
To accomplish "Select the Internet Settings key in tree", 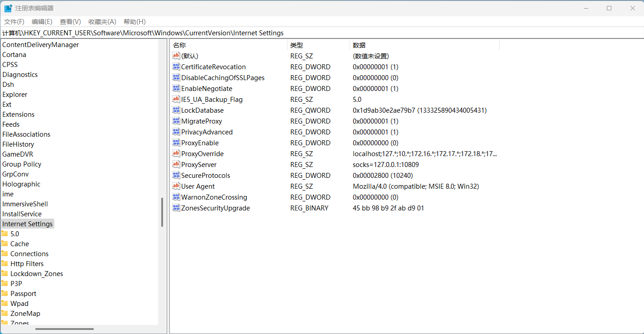I will 28,224.
